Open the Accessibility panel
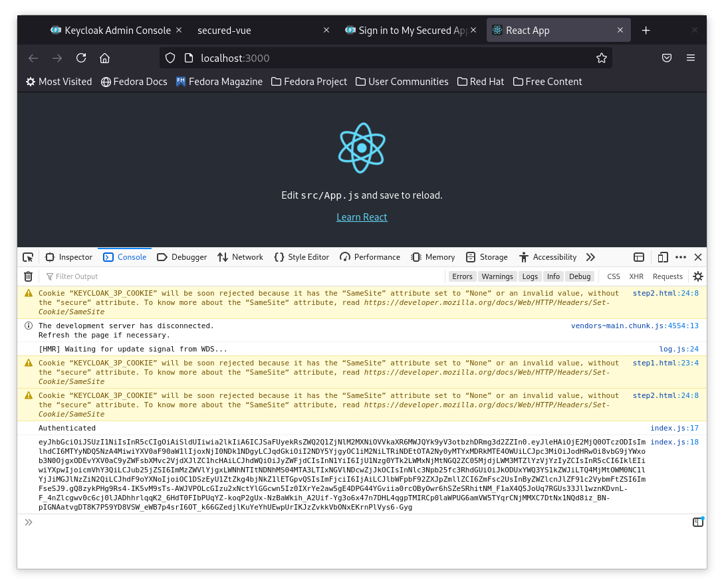The image size is (724, 588). [548, 258]
